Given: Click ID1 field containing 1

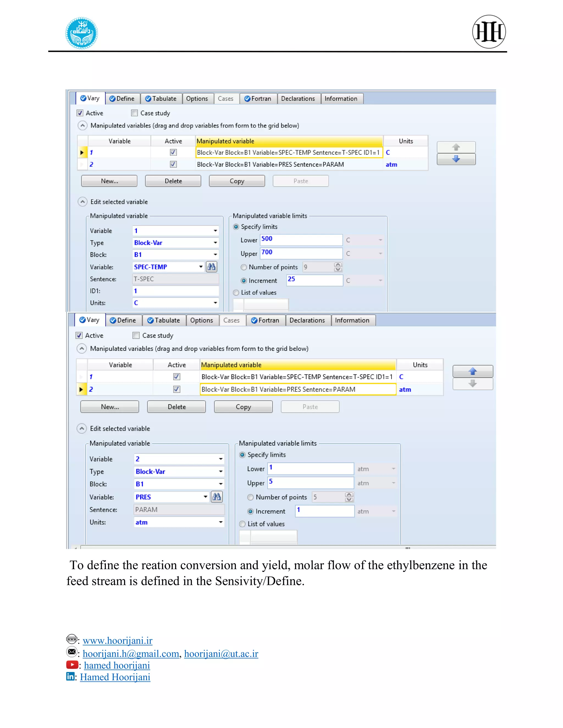Looking at the screenshot, I should tap(176, 291).
